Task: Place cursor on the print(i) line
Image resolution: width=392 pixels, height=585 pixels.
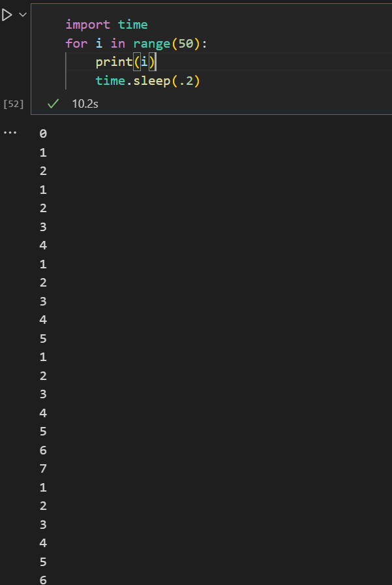Action: point(124,62)
